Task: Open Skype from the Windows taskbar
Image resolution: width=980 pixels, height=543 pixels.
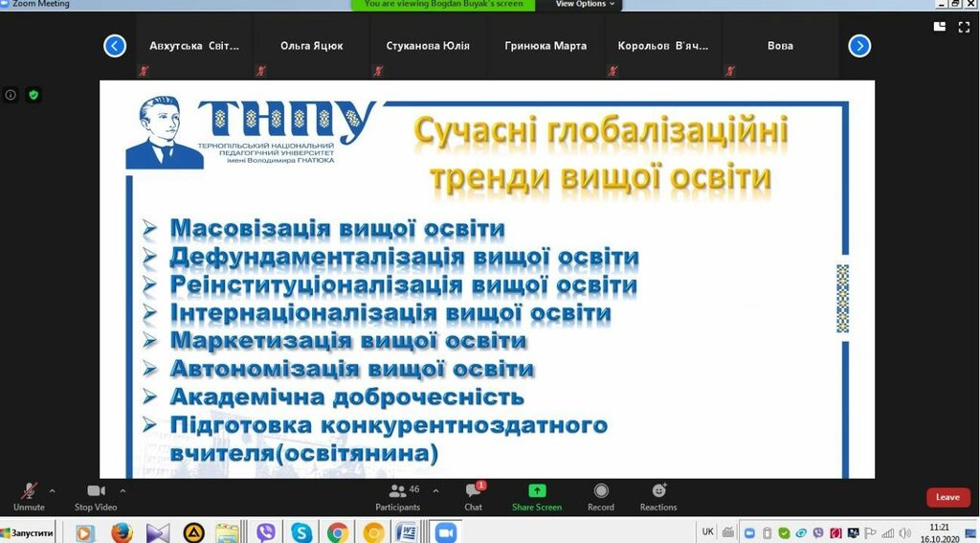Action: tap(301, 532)
